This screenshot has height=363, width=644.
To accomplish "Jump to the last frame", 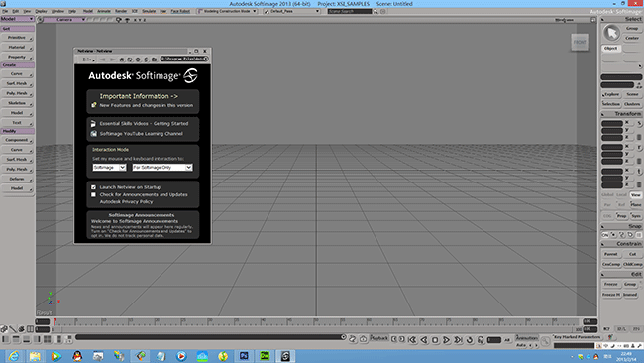I will point(458,340).
